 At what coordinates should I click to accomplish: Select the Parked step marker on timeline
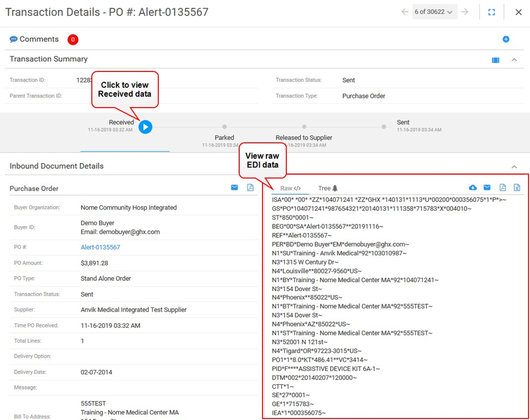tap(225, 127)
